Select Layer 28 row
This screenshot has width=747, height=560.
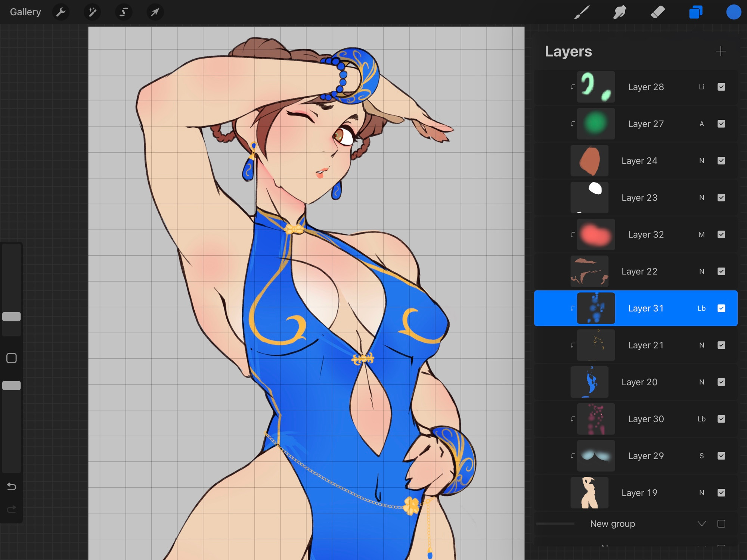point(636,87)
